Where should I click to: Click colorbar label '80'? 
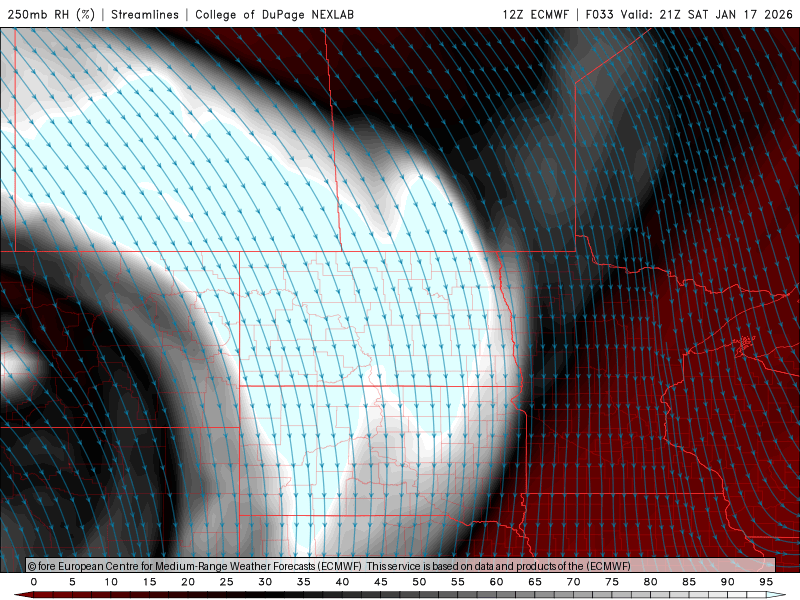pyautogui.click(x=650, y=582)
